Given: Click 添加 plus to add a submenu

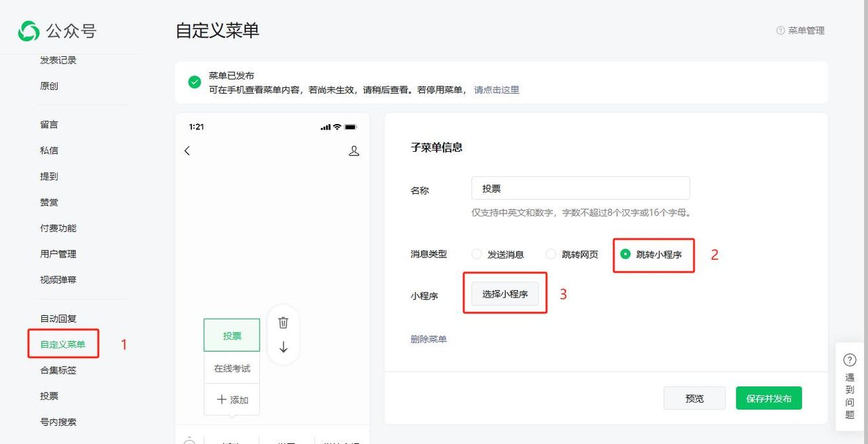Looking at the screenshot, I should point(231,399).
